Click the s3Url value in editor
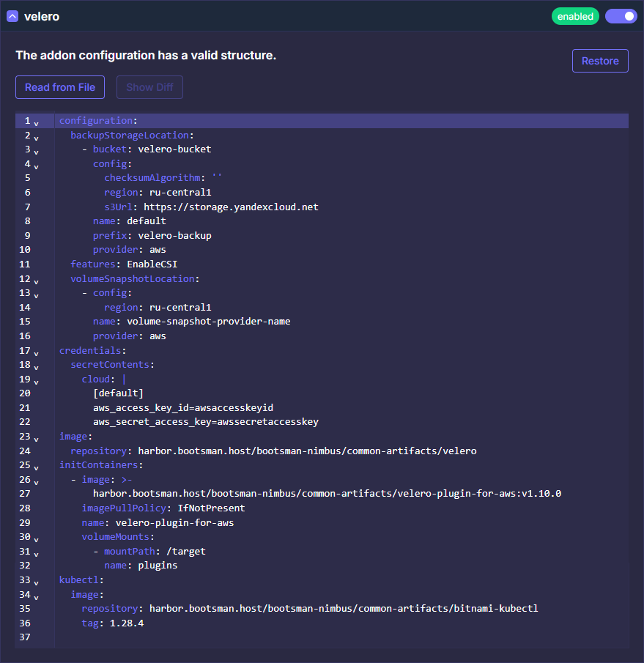644x663 pixels. point(231,207)
